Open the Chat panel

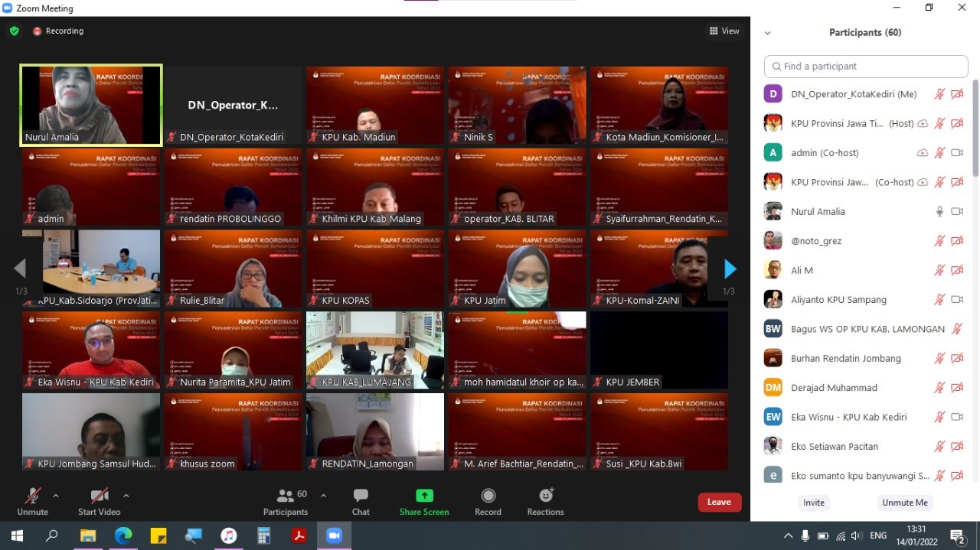coord(361,501)
